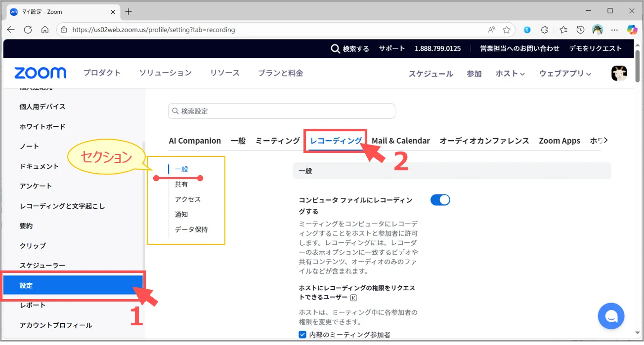Click the Zoom logo

tap(41, 73)
